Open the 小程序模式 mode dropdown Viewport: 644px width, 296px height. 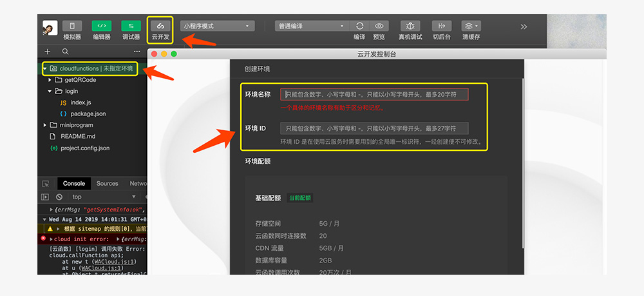[216, 26]
